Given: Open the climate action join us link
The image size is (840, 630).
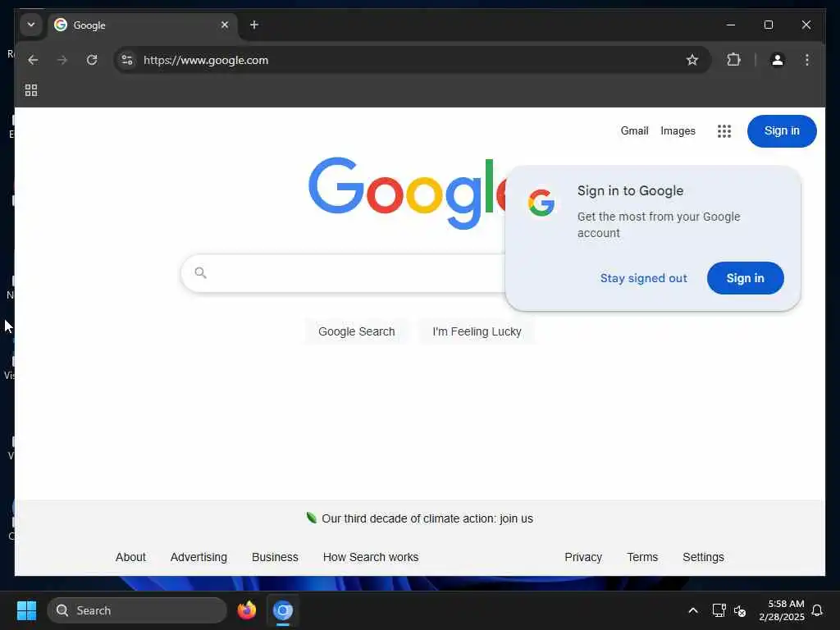Looking at the screenshot, I should 427,518.
